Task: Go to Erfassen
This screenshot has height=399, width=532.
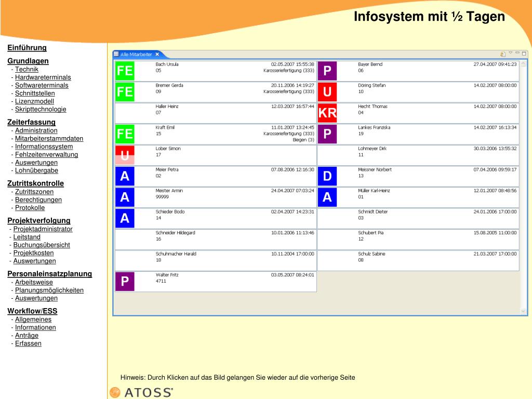Action: (x=28, y=343)
